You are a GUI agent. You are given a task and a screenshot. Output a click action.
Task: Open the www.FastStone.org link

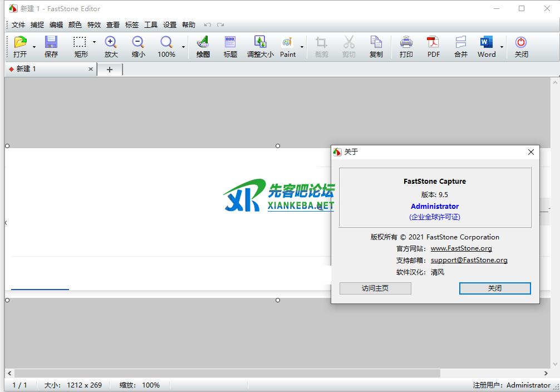tap(461, 248)
